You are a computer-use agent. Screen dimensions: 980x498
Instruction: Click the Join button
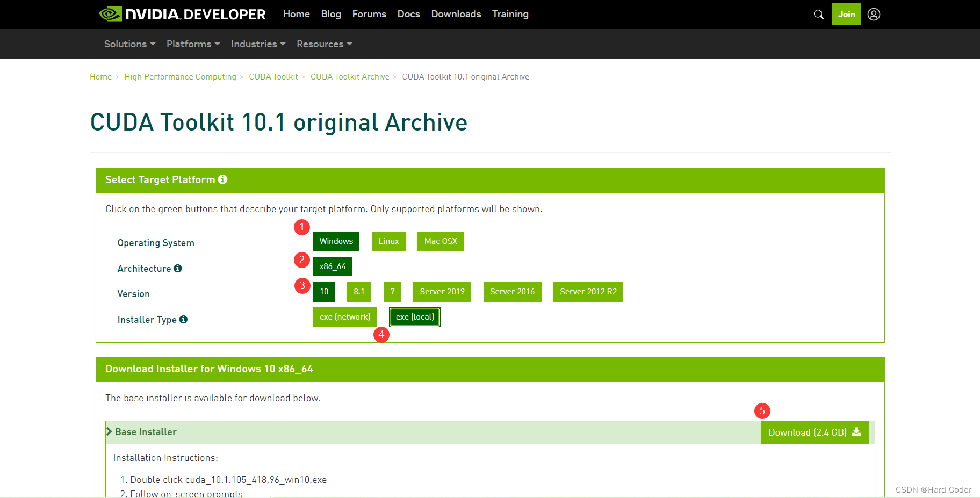[x=846, y=15]
